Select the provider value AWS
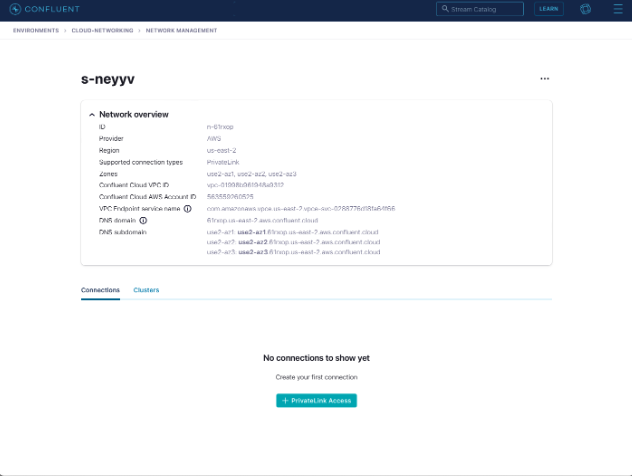The width and height of the screenshot is (632, 476). [214, 139]
